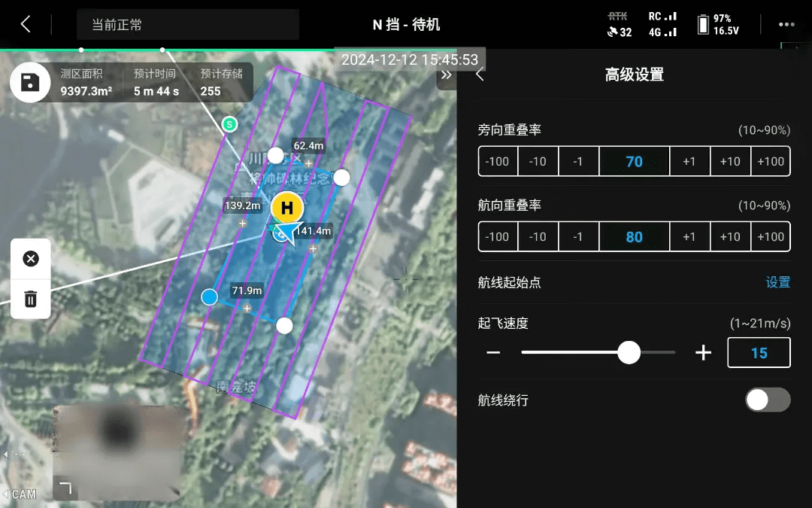Save the mission with floppy disk icon
This screenshot has height=508, width=812.
(30, 83)
